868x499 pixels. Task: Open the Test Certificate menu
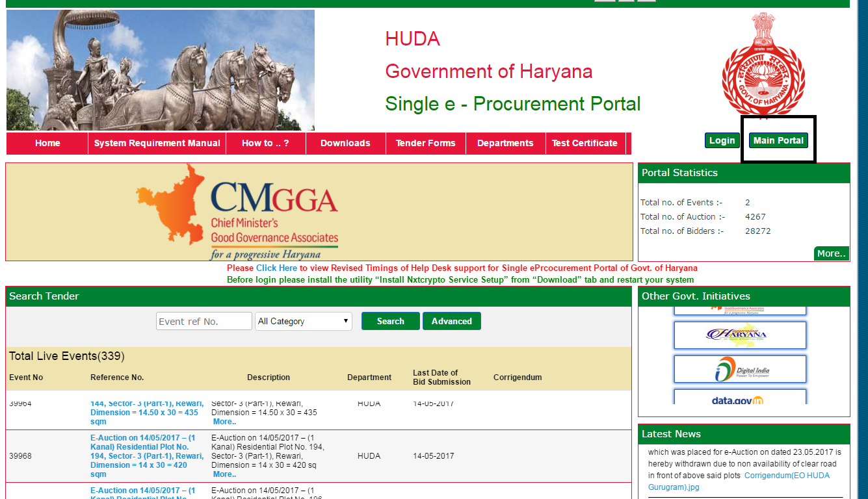[x=585, y=143]
